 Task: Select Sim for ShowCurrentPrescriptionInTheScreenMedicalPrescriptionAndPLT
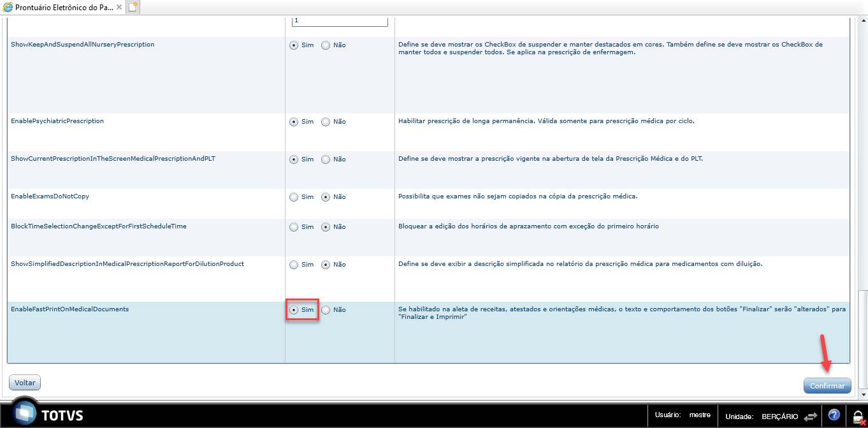pos(294,159)
